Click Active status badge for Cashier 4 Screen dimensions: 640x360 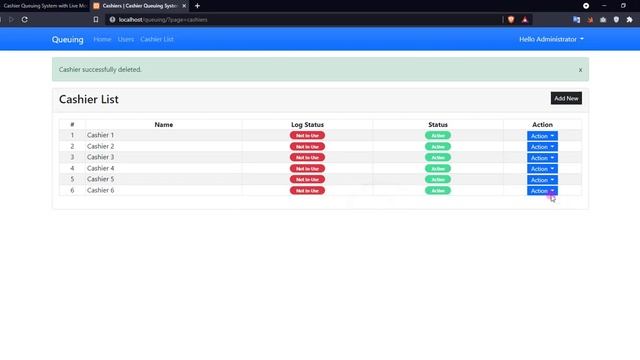click(438, 169)
